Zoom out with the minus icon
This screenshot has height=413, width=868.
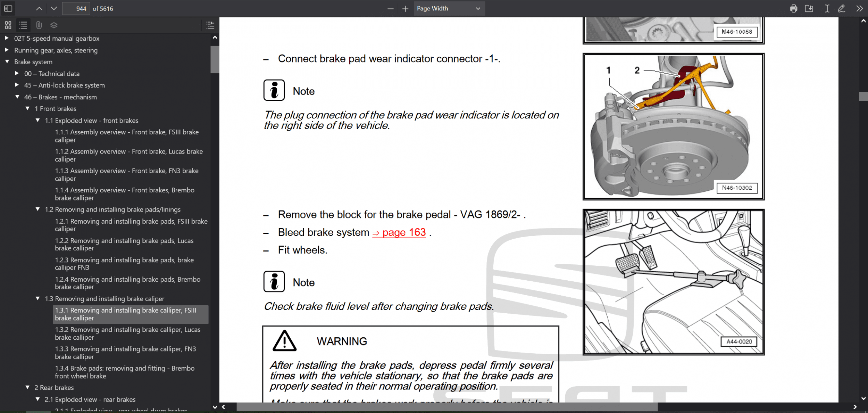tap(390, 8)
